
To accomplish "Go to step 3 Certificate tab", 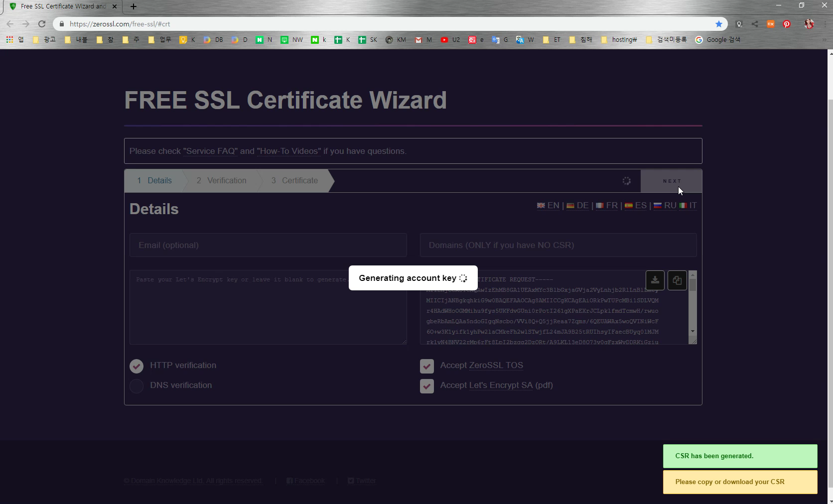I will (294, 180).
